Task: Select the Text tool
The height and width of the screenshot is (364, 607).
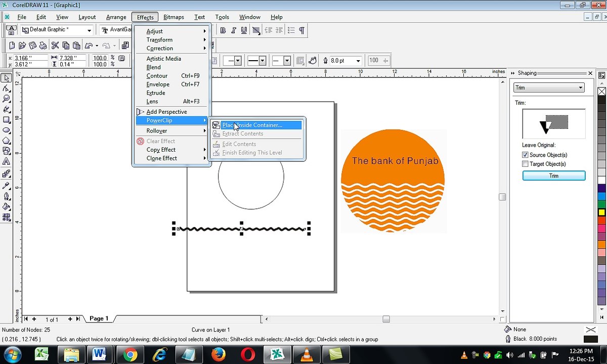Action: pyautogui.click(x=7, y=162)
